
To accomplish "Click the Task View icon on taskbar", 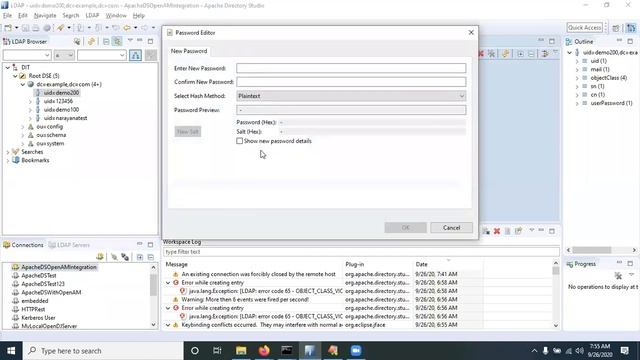I will [217, 350].
